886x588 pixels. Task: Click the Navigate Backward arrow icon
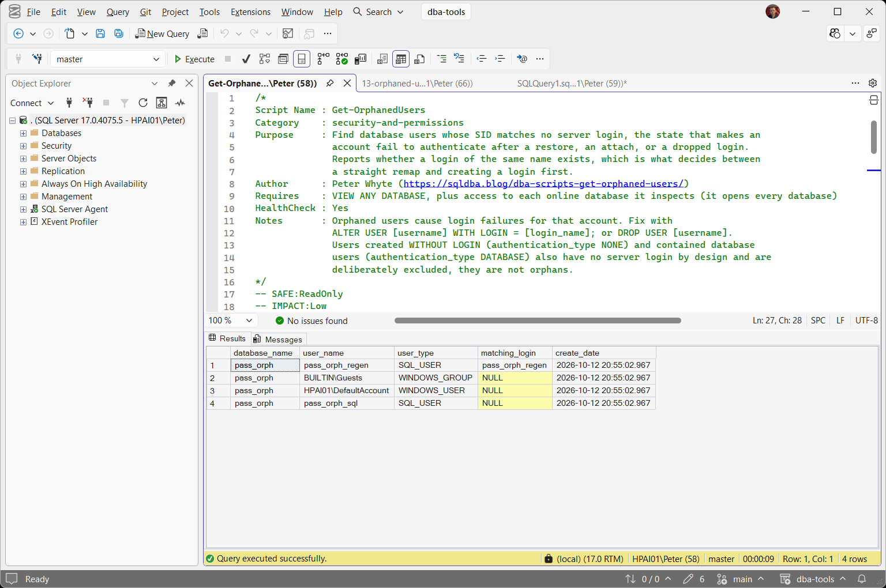pos(18,33)
